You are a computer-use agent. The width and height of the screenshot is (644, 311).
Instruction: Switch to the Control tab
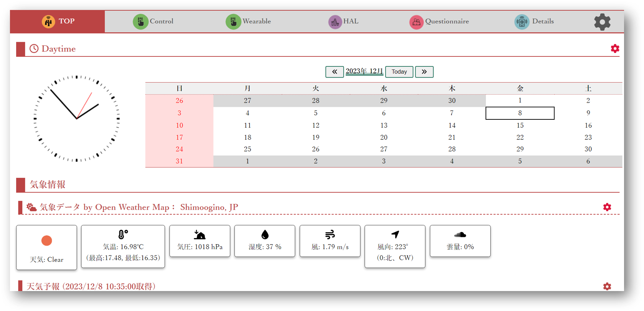pos(153,22)
